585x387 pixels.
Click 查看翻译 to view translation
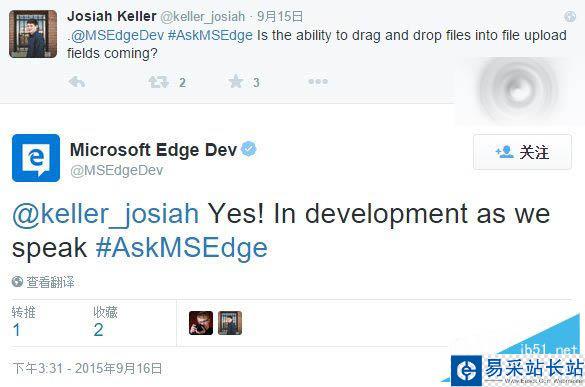(x=50, y=282)
